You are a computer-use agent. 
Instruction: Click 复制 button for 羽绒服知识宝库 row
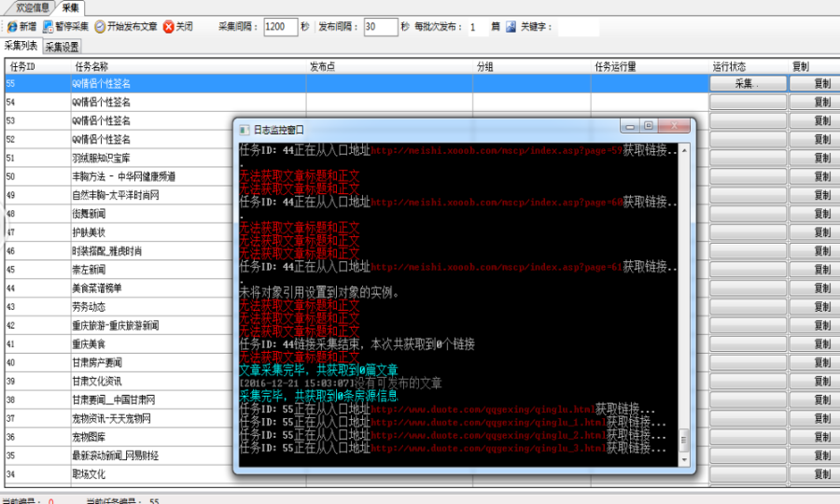click(815, 158)
